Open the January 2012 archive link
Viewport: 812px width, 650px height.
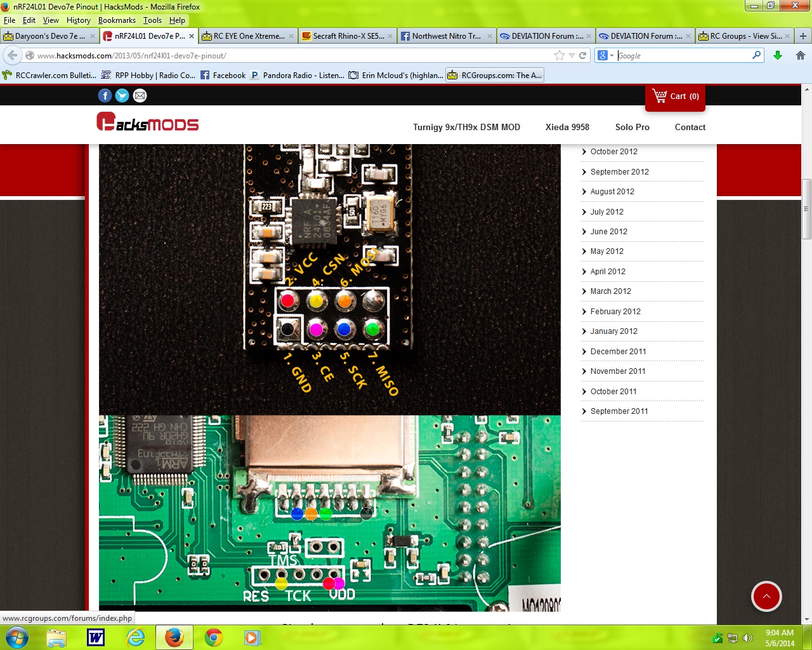click(x=613, y=331)
